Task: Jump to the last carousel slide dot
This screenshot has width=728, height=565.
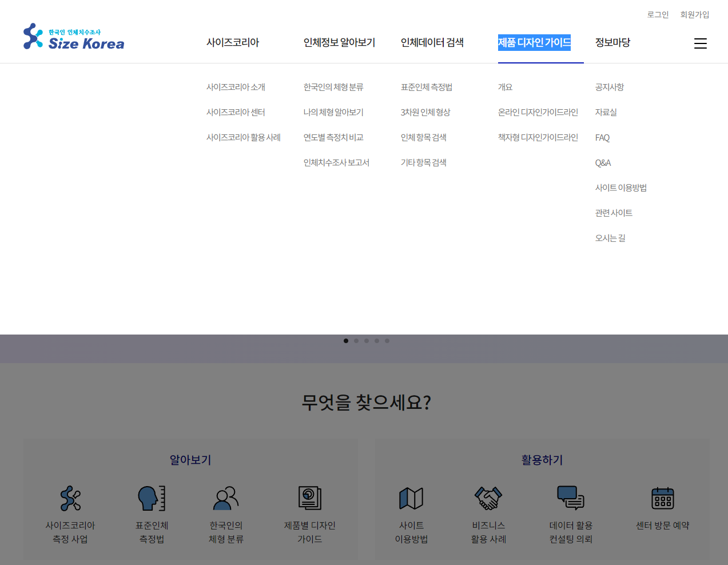Action: tap(387, 341)
